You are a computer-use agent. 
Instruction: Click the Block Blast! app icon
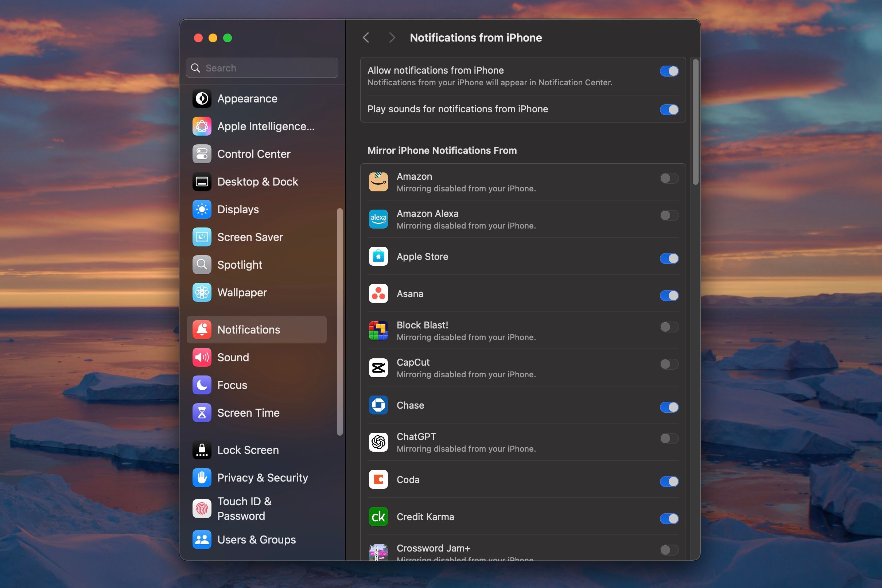tap(378, 331)
